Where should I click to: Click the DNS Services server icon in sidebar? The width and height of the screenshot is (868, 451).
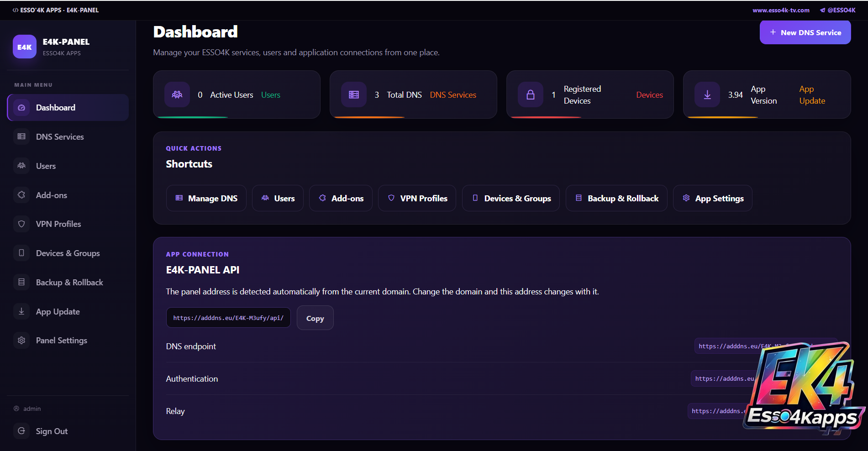[21, 136]
